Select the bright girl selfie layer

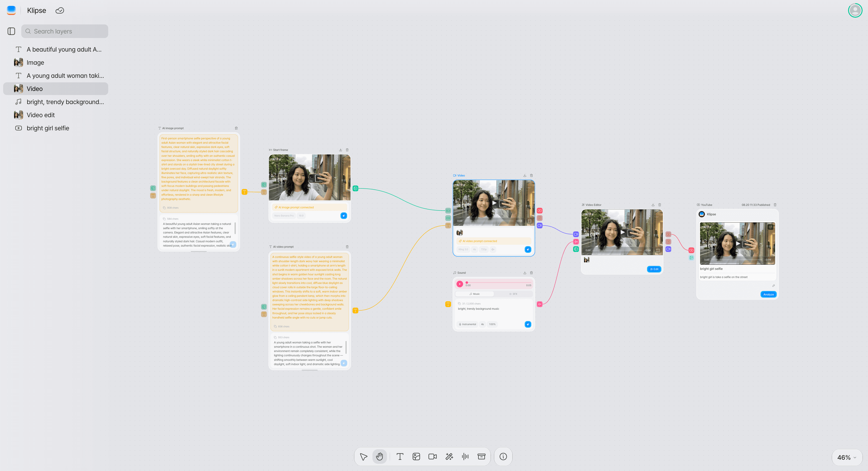tap(56, 128)
